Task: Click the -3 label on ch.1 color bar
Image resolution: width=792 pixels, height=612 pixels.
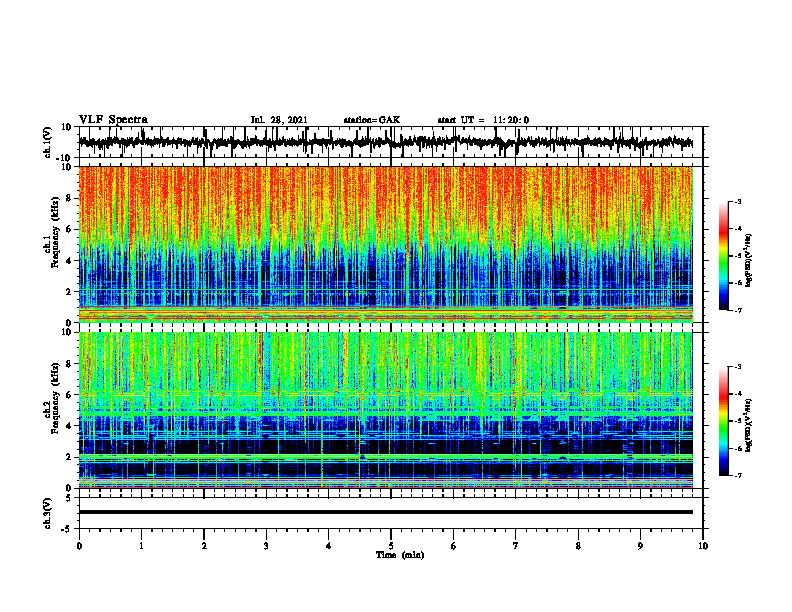Action: [738, 201]
